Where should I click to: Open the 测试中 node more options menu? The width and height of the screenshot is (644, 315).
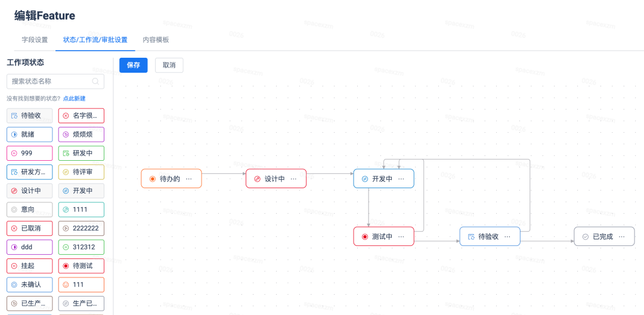pyautogui.click(x=401, y=237)
